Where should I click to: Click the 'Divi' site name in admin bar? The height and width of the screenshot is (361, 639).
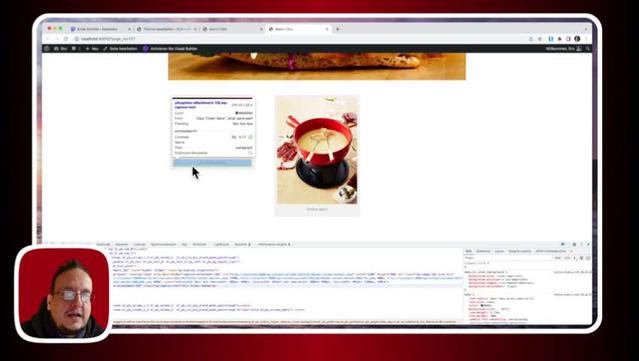coord(60,48)
